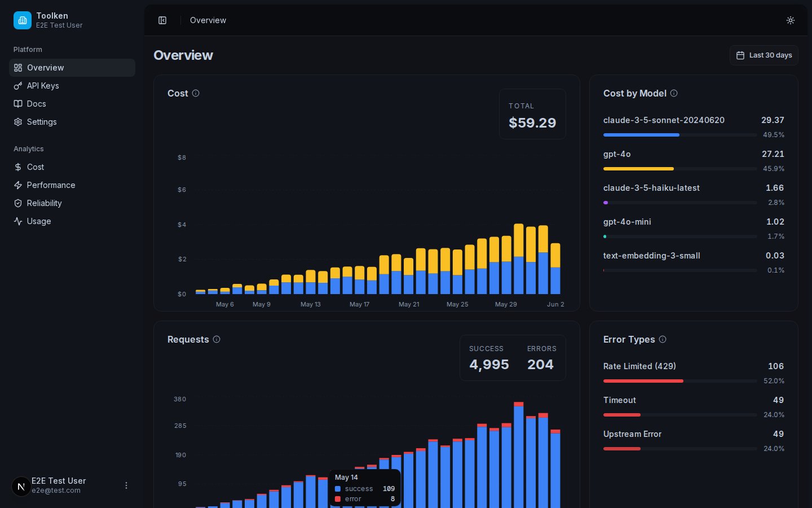The width and height of the screenshot is (812, 508).
Task: Click the 4,995 success count
Action: (489, 365)
